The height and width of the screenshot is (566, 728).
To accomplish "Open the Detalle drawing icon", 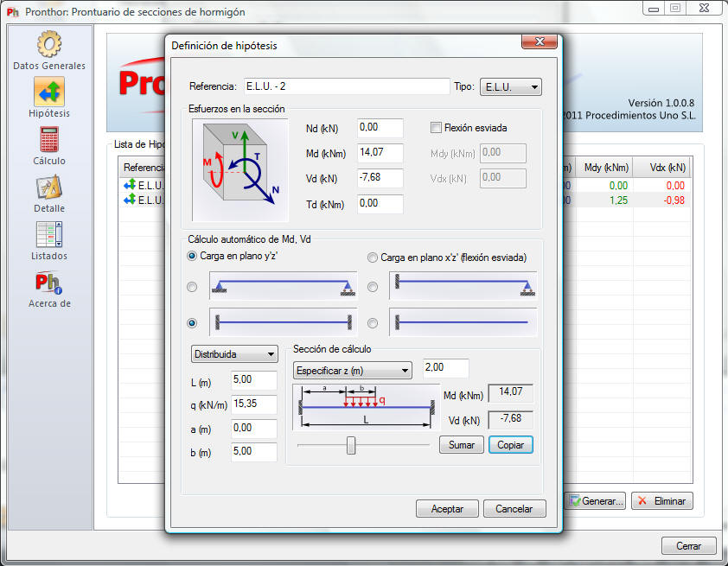I will (49, 187).
